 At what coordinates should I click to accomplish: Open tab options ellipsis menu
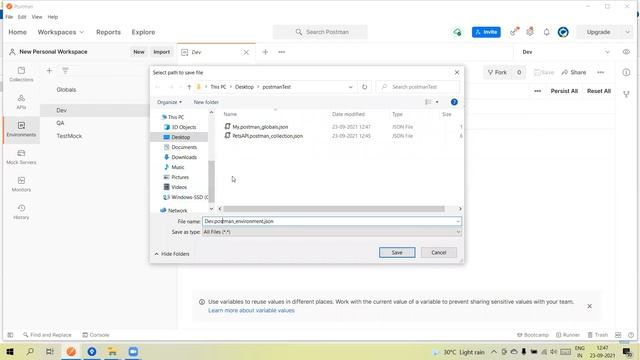click(282, 52)
